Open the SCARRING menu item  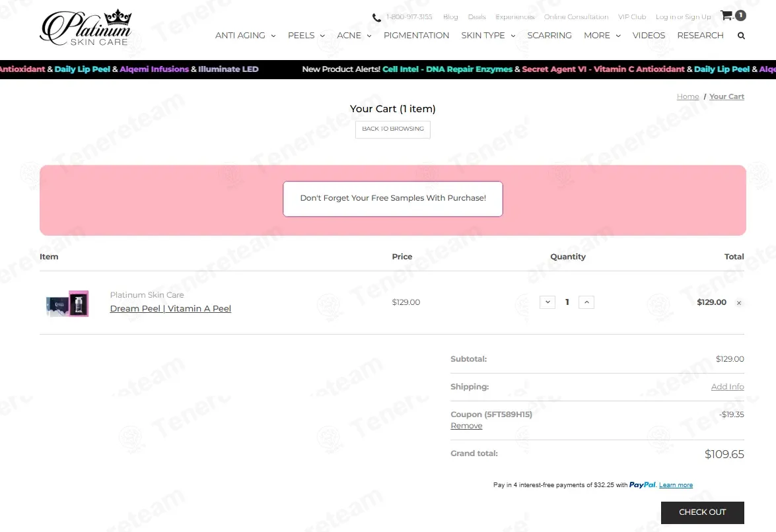click(x=549, y=36)
